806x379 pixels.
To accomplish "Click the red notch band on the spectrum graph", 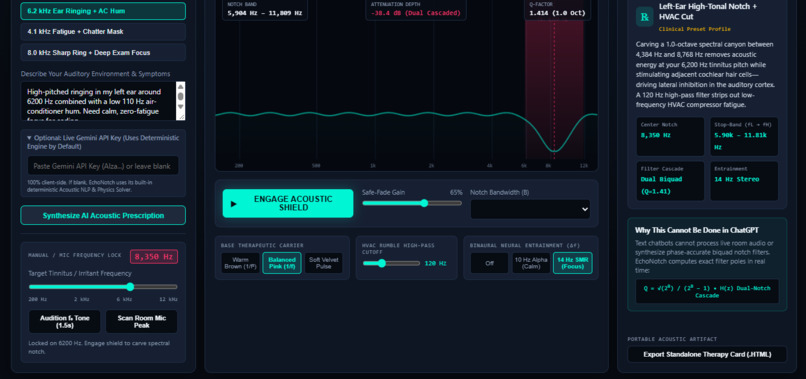I will pos(554,90).
